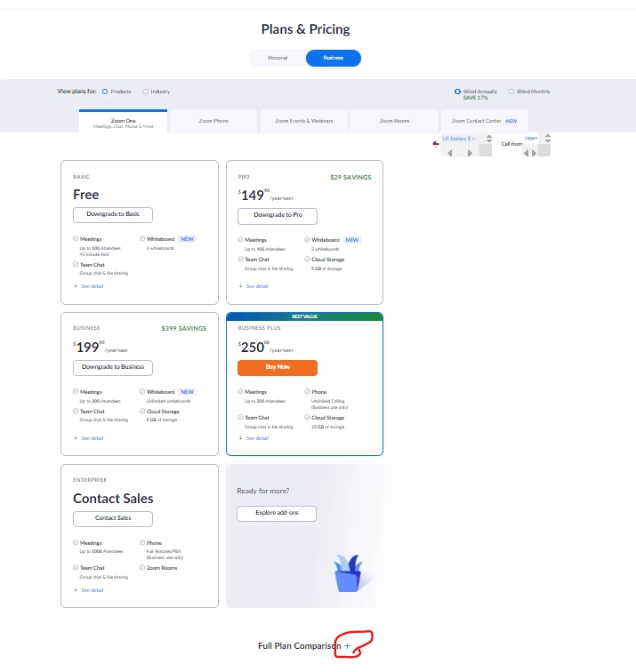Expand See detail in the Enterprise plan

click(x=93, y=590)
